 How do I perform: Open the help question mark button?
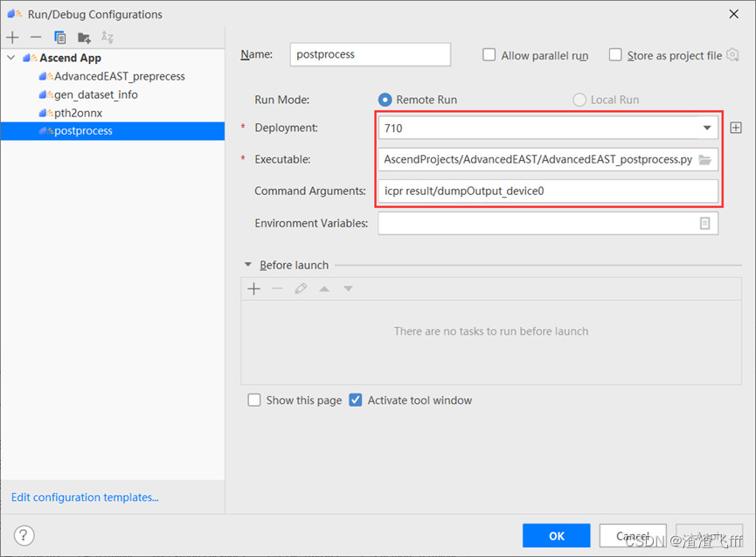click(x=24, y=535)
